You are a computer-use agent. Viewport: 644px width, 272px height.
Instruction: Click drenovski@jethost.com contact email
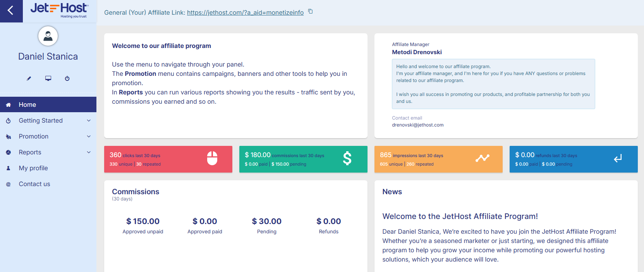point(418,125)
